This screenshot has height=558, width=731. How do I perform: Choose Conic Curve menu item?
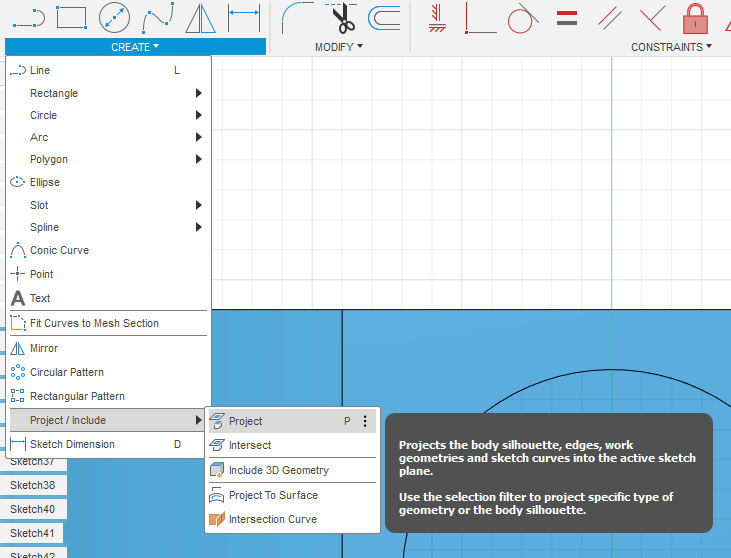click(x=108, y=250)
